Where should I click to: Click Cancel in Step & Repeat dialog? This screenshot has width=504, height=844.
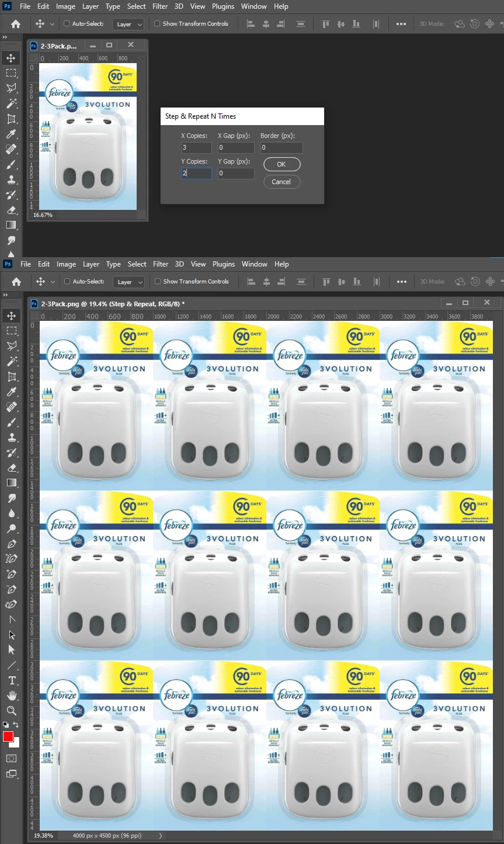pos(281,182)
